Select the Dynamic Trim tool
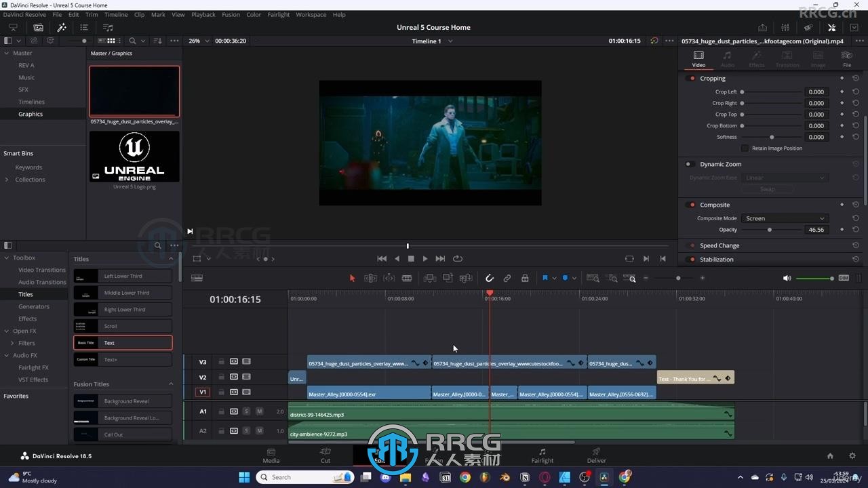868x488 pixels. (389, 278)
